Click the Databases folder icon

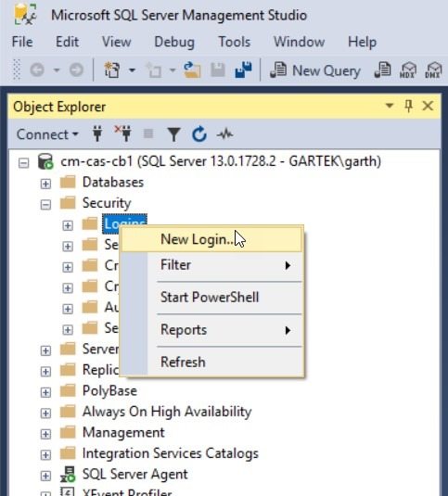[68, 183]
